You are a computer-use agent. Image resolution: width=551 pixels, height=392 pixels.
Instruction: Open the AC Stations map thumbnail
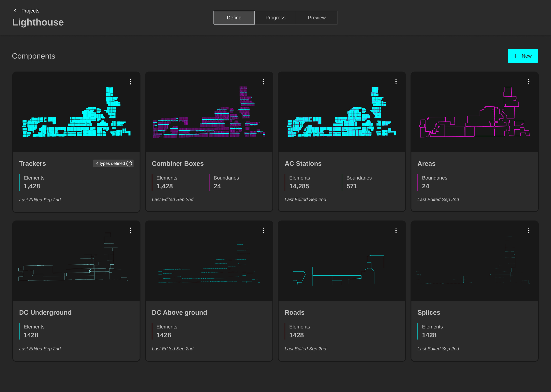coord(342,112)
